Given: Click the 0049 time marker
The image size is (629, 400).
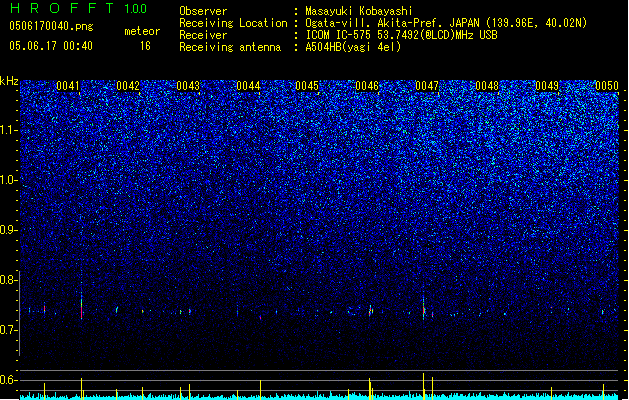Looking at the screenshot, I should coord(547,86).
